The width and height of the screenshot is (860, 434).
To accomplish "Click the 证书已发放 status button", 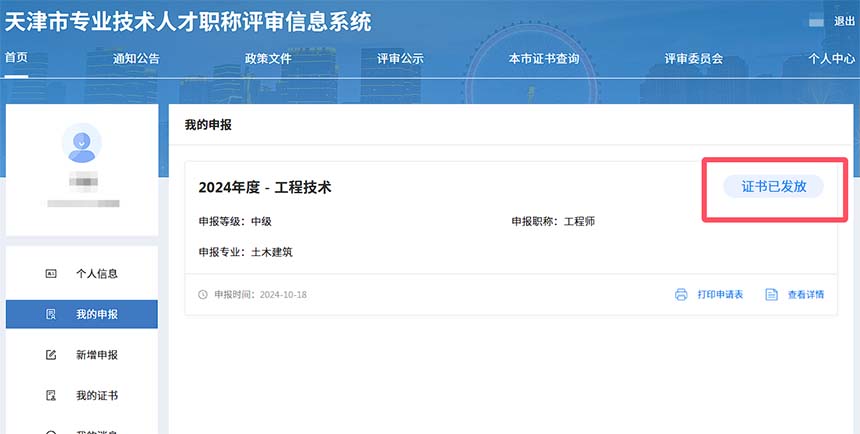I will [773, 187].
